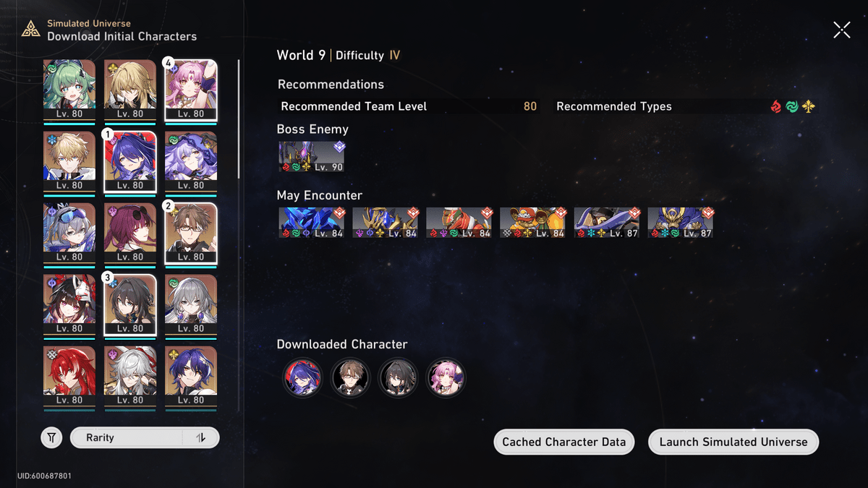This screenshot has height=488, width=868.
Task: Click the pink-haired downloaded character portrait
Action: 446,377
